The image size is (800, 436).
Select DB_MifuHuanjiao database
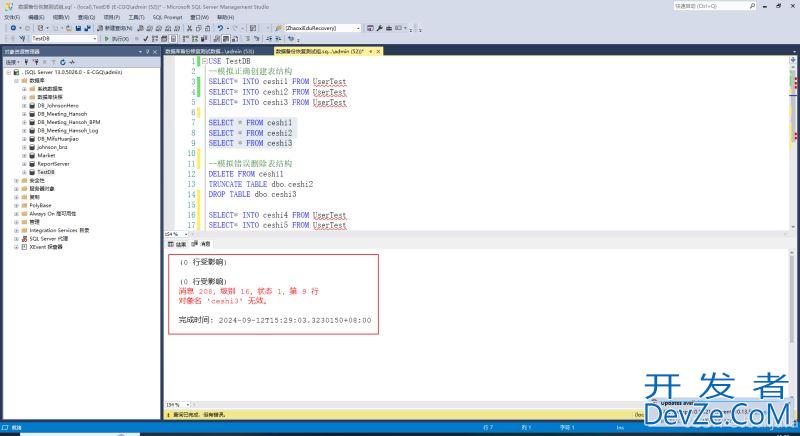58,139
